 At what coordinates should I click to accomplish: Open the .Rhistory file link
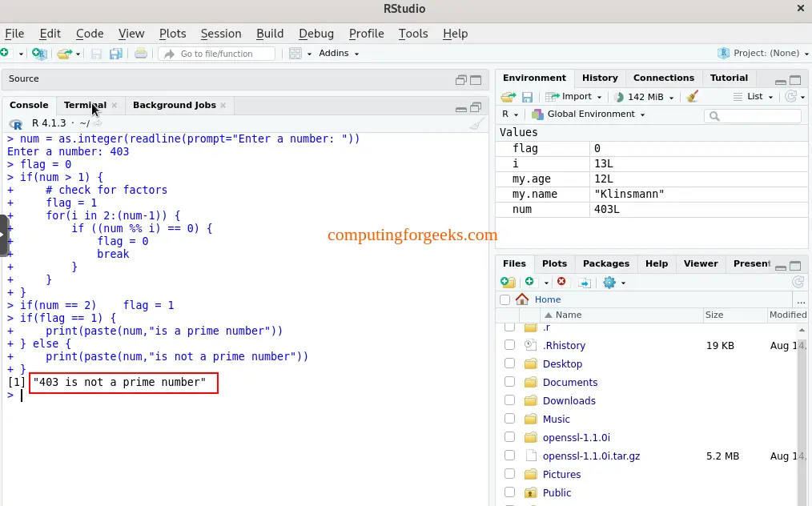[564, 345]
